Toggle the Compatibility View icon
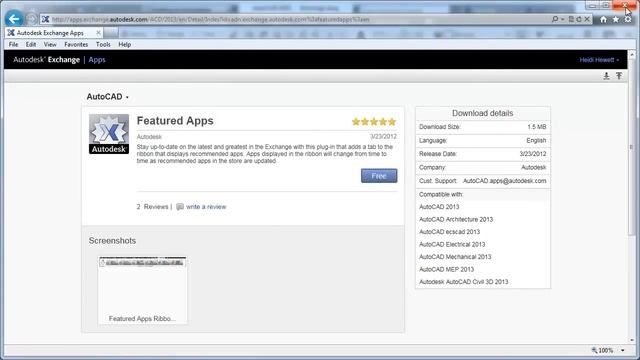Screen dimensions: 640x360 click(x=571, y=19)
